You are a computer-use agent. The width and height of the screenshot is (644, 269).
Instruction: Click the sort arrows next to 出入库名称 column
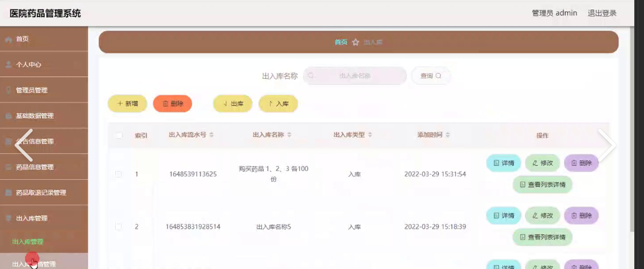[x=289, y=135]
